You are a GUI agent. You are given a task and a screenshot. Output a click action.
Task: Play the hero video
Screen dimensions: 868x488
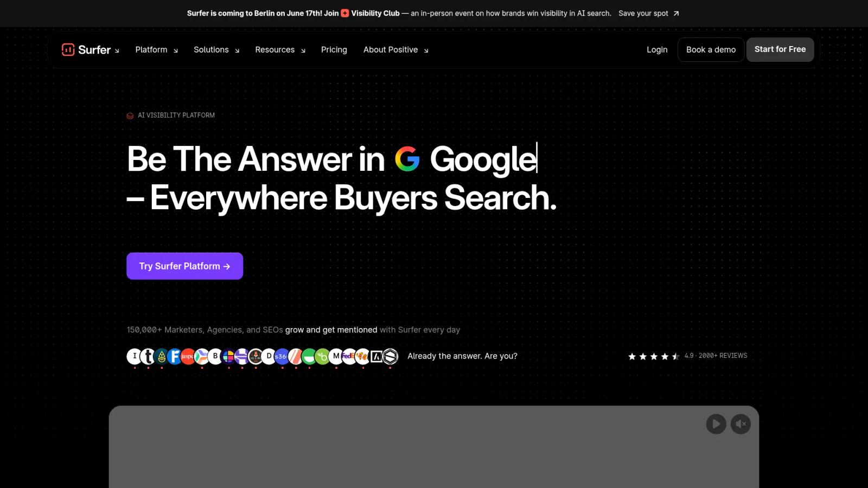point(716,424)
